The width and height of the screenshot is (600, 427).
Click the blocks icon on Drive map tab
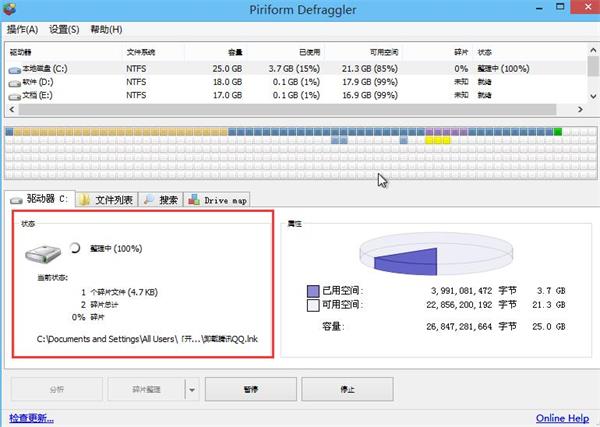point(194,199)
